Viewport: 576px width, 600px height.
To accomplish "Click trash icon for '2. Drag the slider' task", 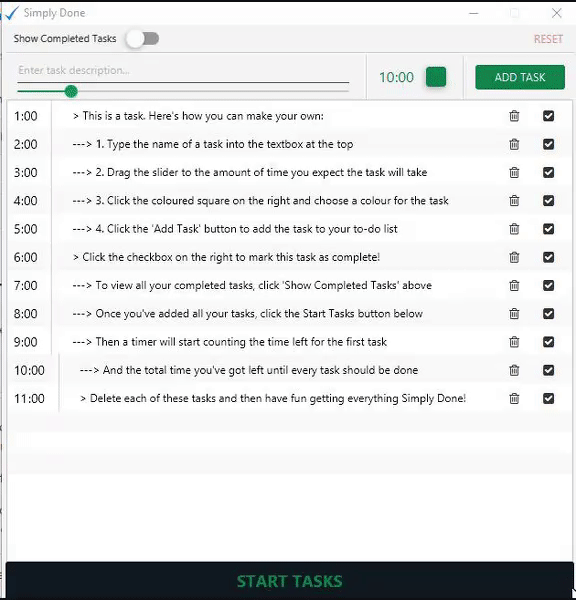I will 514,173.
